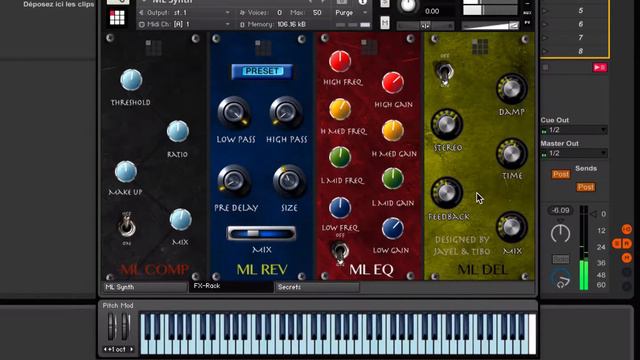The height and width of the screenshot is (360, 640).
Task: Toggle the M mixer section show button
Action: (627, 258)
